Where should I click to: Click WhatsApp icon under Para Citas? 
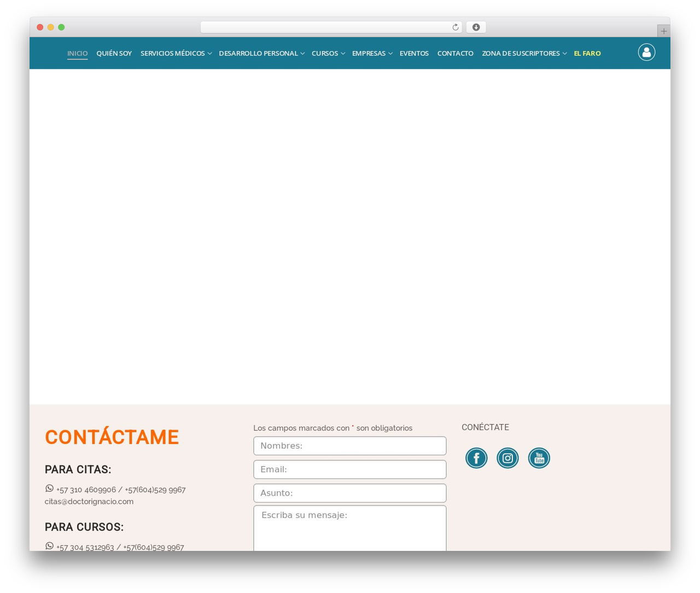click(49, 489)
